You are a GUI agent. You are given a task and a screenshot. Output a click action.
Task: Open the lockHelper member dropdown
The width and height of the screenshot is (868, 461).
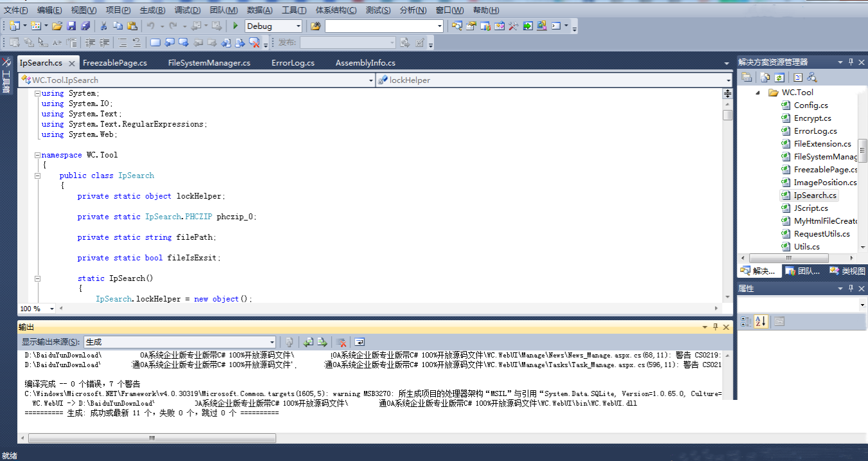(x=728, y=80)
